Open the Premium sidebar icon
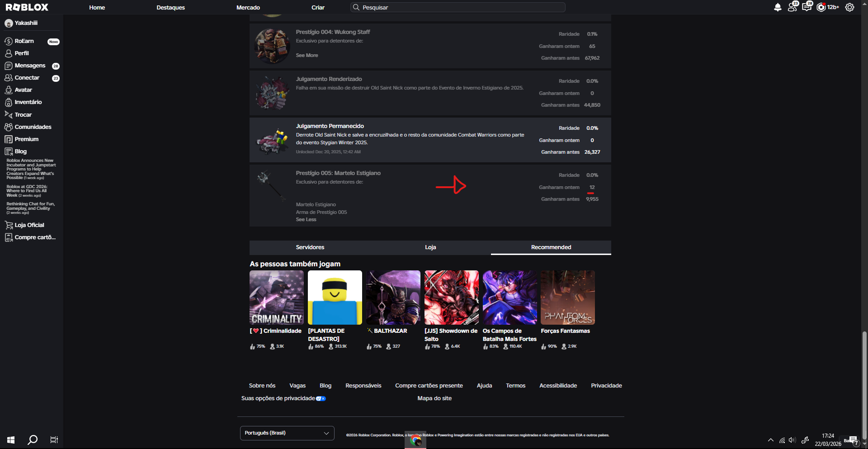 coord(9,139)
